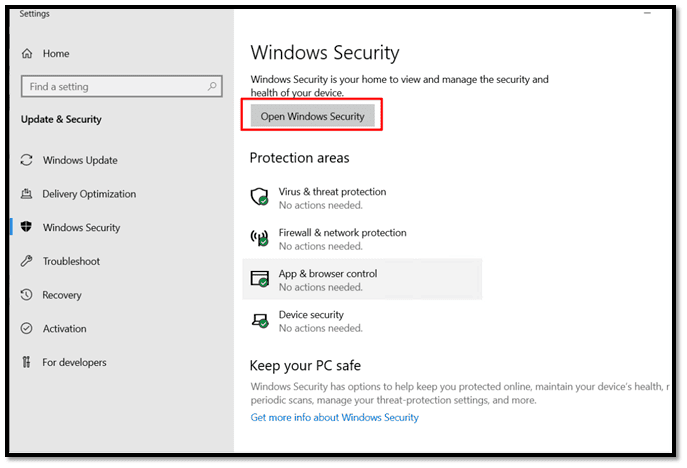
Task: Select Firewall & network protection area
Action: tap(342, 233)
